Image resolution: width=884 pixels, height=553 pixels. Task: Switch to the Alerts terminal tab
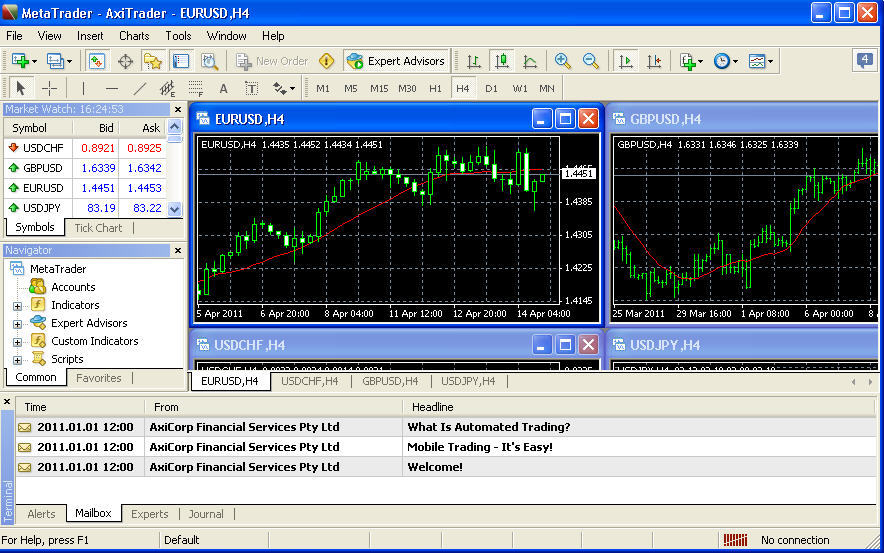pyautogui.click(x=41, y=514)
